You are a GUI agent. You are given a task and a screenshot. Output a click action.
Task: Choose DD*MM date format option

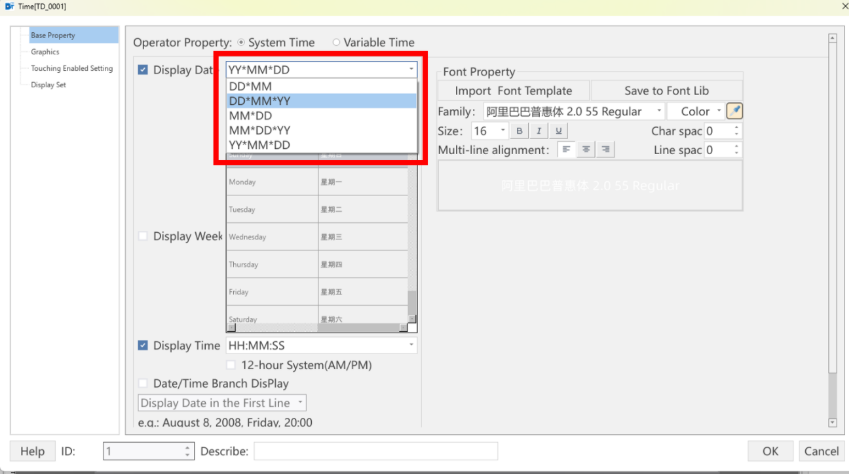click(x=322, y=86)
